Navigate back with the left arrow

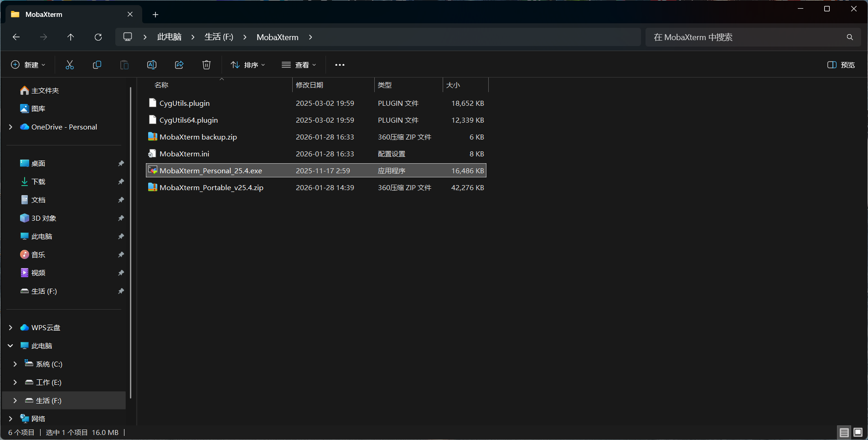pyautogui.click(x=16, y=37)
